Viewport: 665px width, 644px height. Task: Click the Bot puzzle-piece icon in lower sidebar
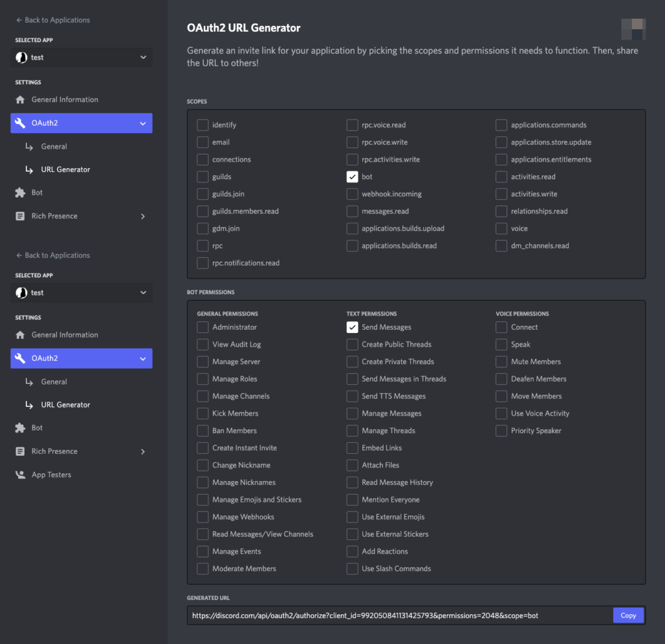[20, 428]
